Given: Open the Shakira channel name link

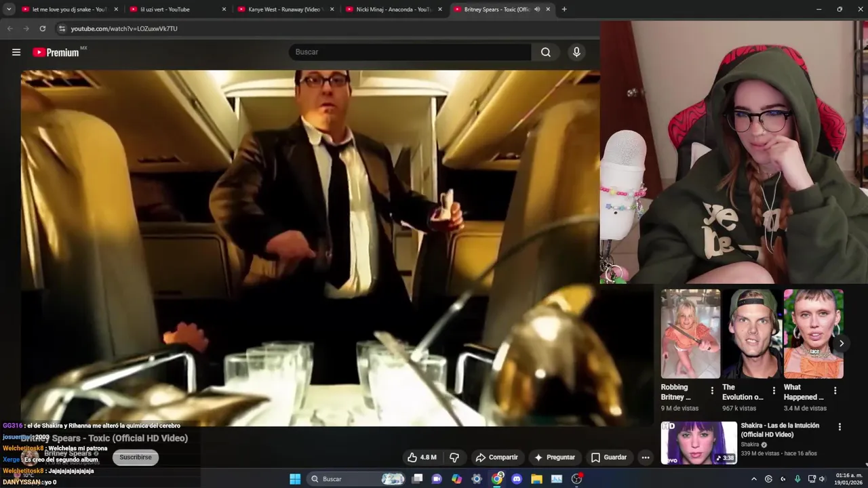Looking at the screenshot, I should tap(750, 445).
